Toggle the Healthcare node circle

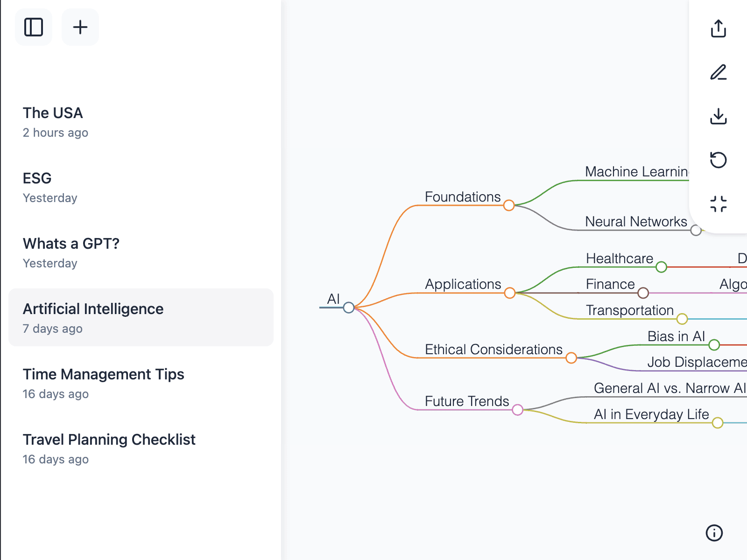(661, 267)
